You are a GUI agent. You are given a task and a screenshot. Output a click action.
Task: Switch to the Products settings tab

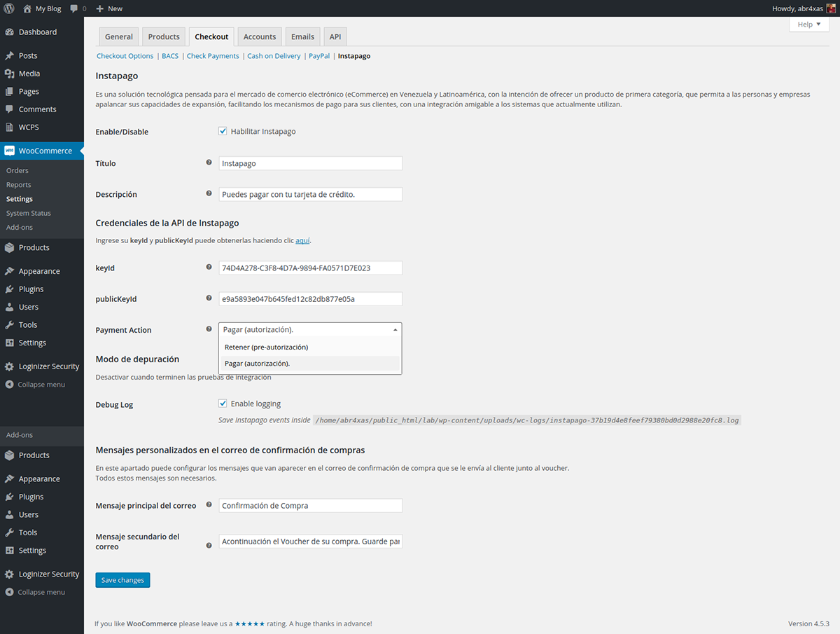coord(164,37)
